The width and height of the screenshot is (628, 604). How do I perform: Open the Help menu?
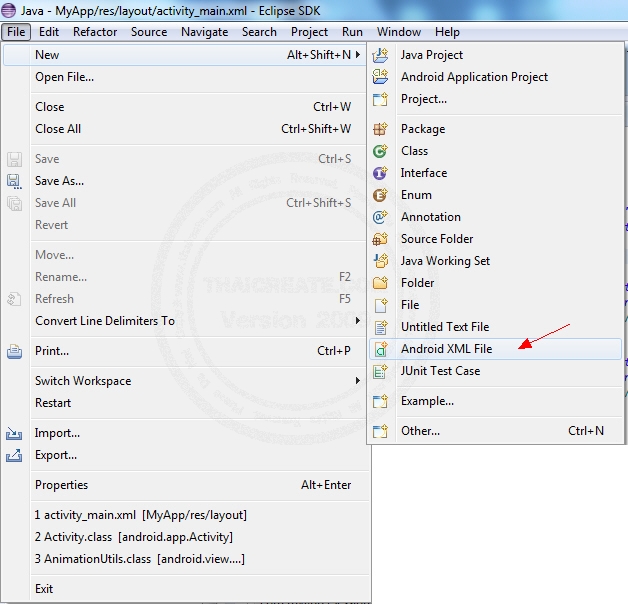pyautogui.click(x=447, y=32)
